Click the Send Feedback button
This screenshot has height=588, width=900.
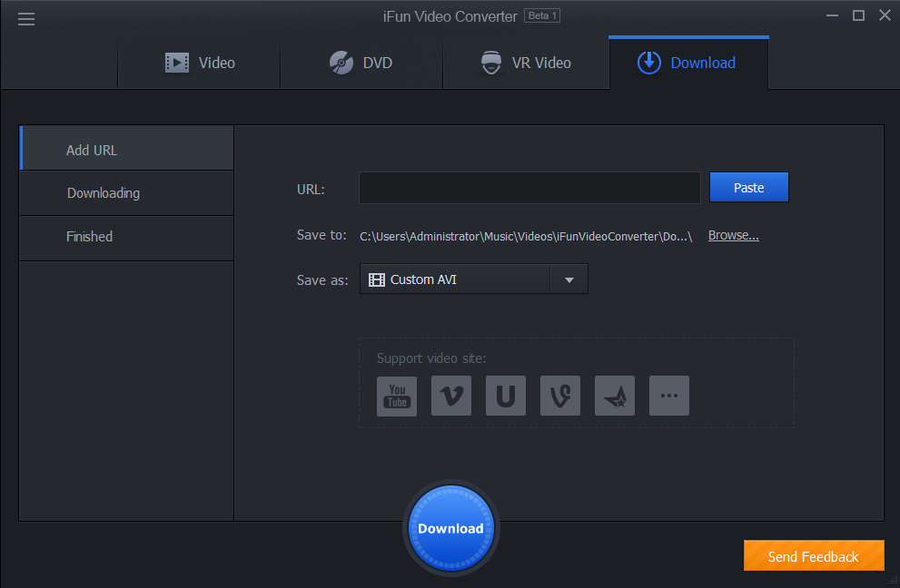[814, 556]
